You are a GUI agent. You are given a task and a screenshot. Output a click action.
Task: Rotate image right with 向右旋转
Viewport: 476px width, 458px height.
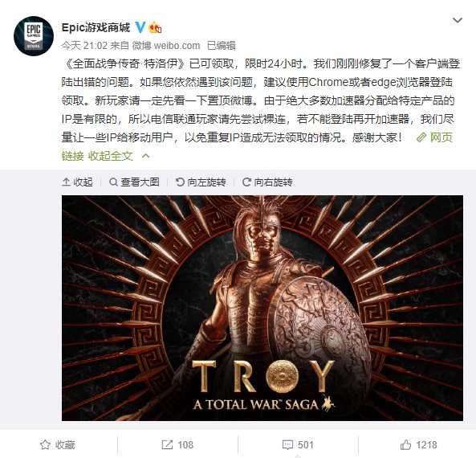(x=267, y=182)
